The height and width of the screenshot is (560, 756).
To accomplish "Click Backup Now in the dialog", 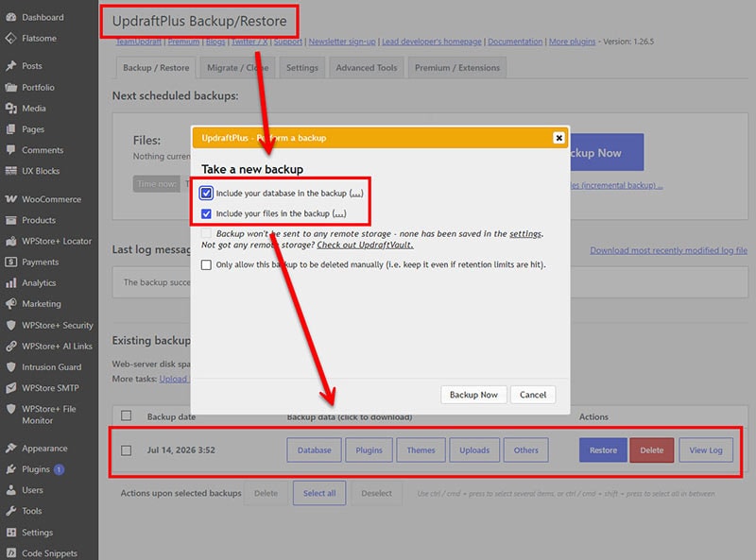I will (473, 395).
